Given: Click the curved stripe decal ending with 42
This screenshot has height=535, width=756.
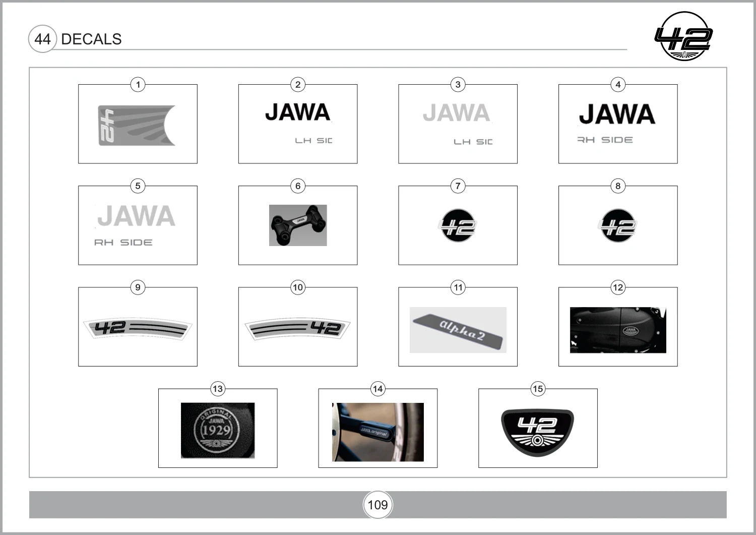Looking at the screenshot, I should tap(297, 329).
